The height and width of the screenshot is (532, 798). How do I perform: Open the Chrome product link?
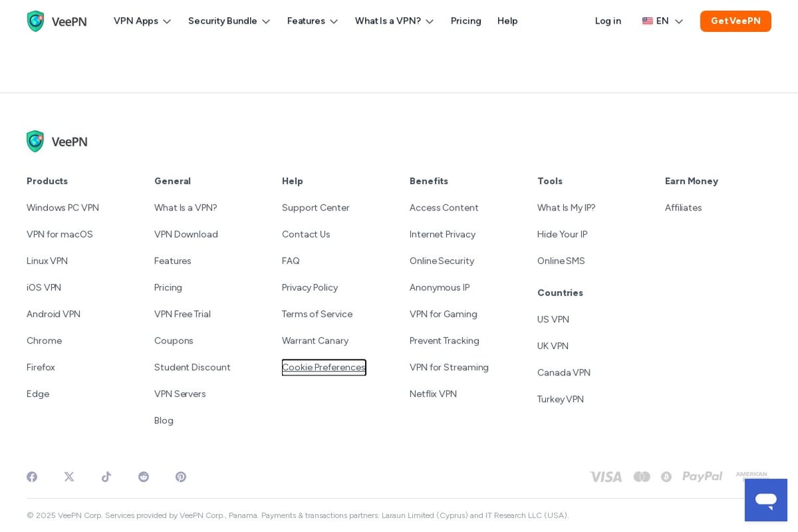tap(44, 341)
